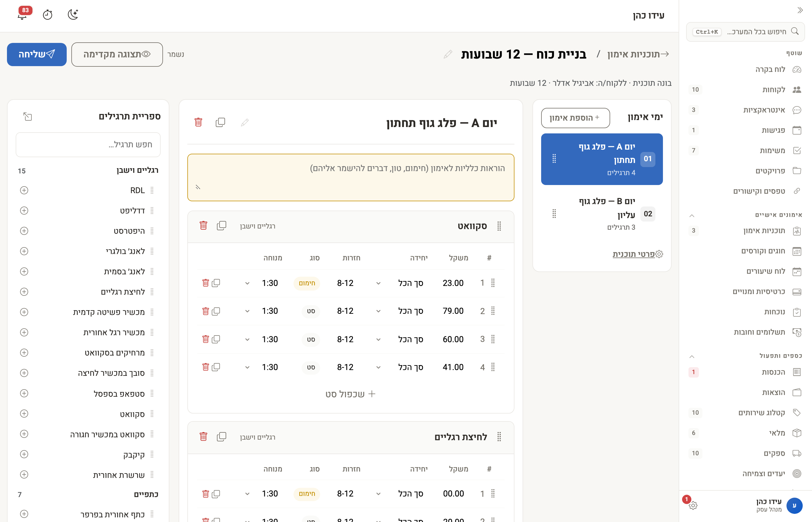Open unit dropdown for squat set 1
This screenshot has height=522, width=812.
click(x=378, y=283)
